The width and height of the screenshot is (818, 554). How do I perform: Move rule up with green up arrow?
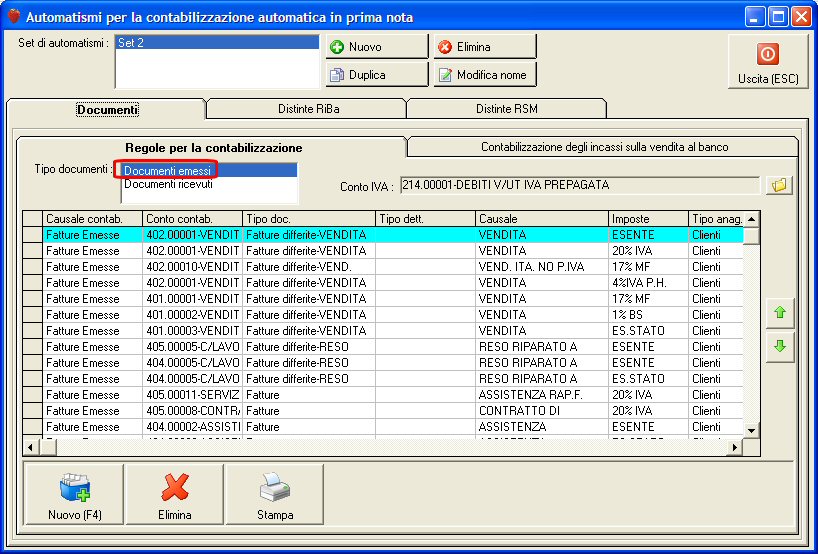[x=779, y=313]
